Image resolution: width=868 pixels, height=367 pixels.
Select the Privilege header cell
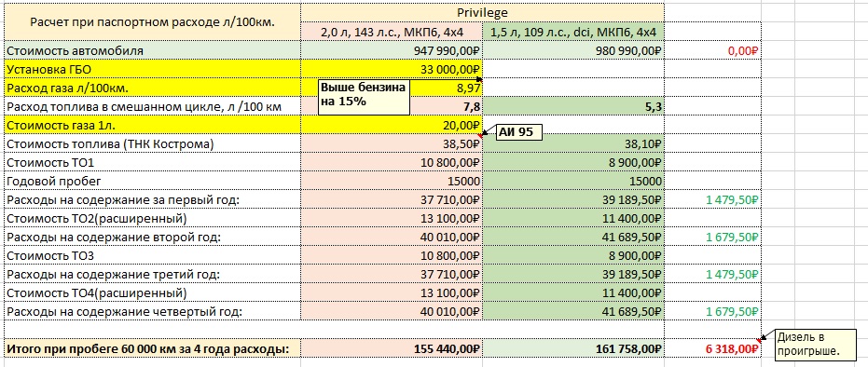[x=482, y=12]
